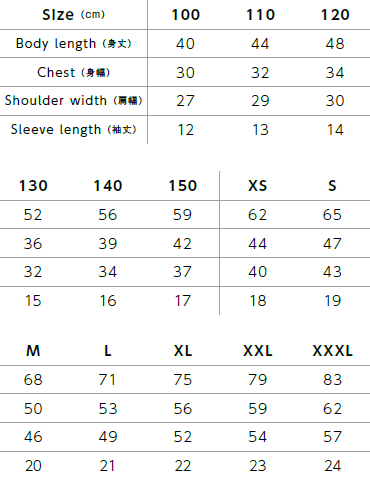Click the sleeve length value 17
Screen dimensions: 370x480
coord(183,301)
